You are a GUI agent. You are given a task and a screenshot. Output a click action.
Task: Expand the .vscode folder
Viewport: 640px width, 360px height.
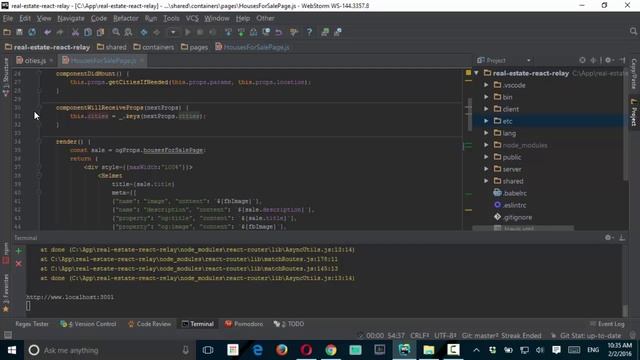(486, 85)
